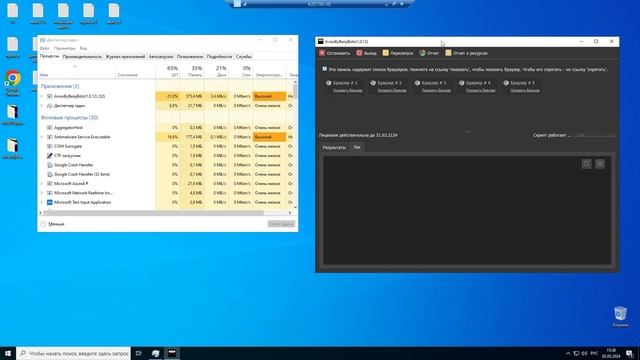This screenshot has width=640, height=360.
Task: Expand the Microsoft AzureAD row chevron
Action: (x=42, y=184)
